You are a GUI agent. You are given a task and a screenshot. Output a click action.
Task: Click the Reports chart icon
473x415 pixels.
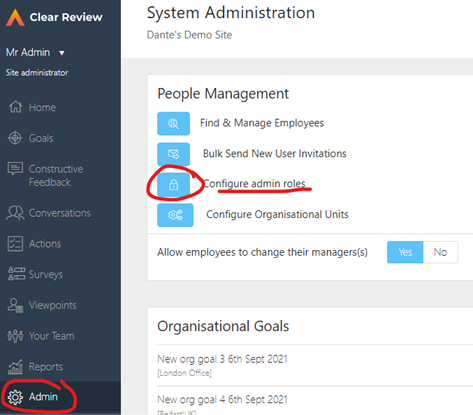[15, 367]
